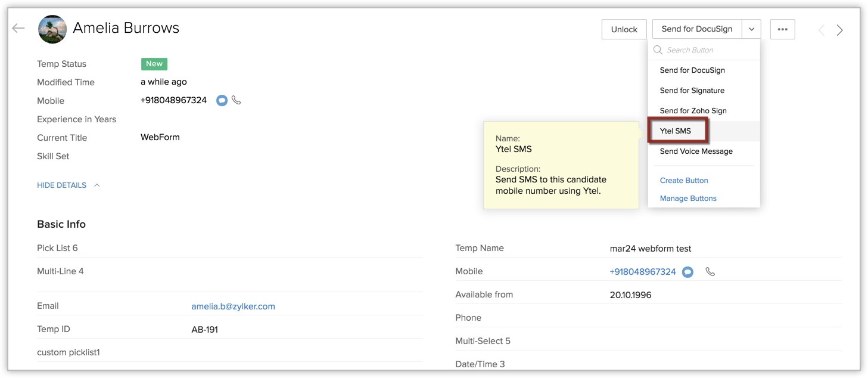The width and height of the screenshot is (868, 378).
Task: Click the amelia.b@zylker.com email link
Action: (x=233, y=306)
